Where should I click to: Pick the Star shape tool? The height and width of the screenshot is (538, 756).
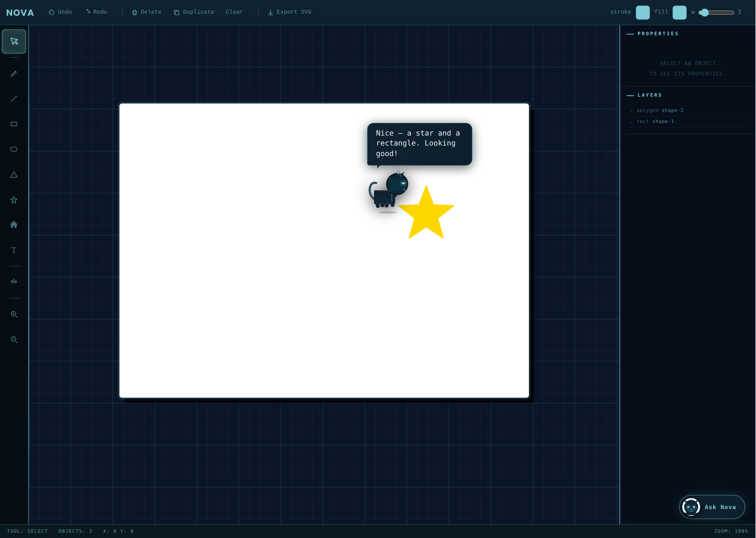(x=14, y=200)
